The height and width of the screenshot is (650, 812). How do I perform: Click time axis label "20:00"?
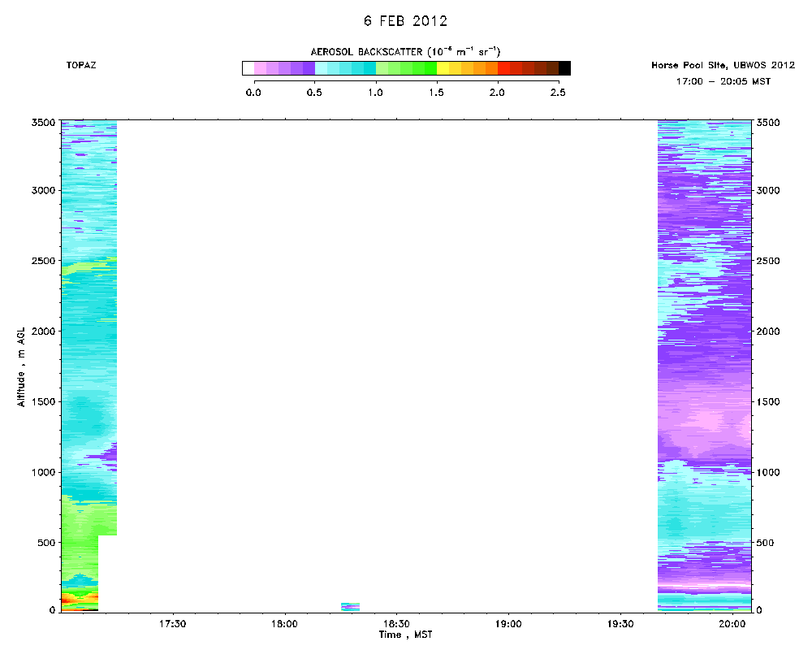click(732, 624)
